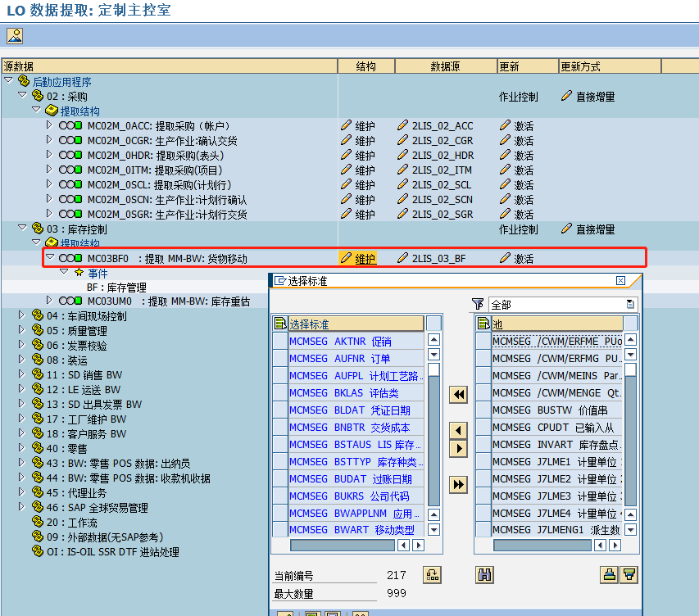Collapse the 后勤应用程序 root node
Image resolution: width=699 pixels, height=616 pixels.
pyautogui.click(x=8, y=80)
